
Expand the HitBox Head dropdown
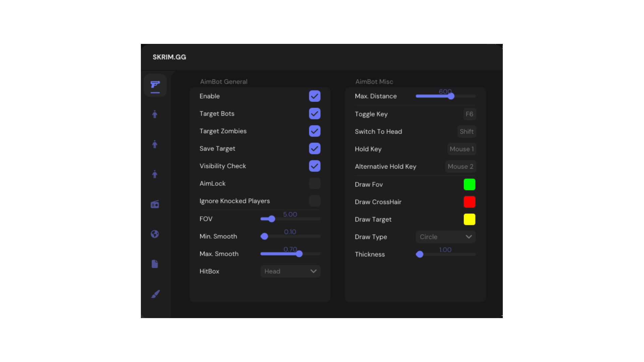click(290, 271)
